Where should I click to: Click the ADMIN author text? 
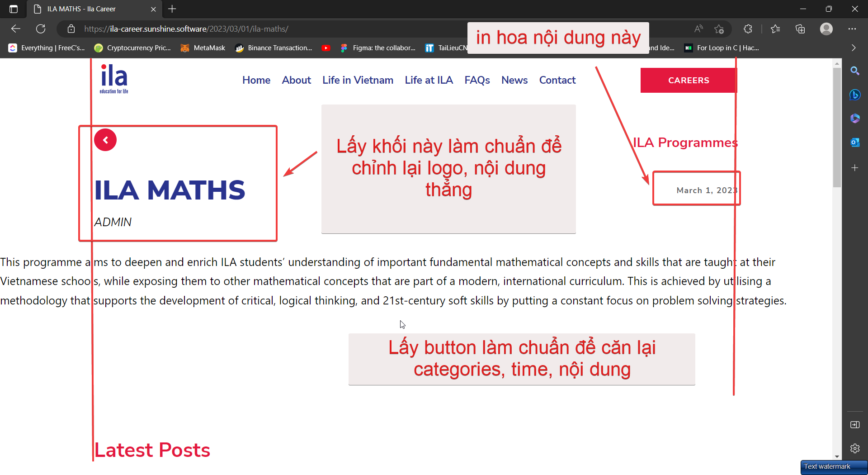[x=113, y=222]
